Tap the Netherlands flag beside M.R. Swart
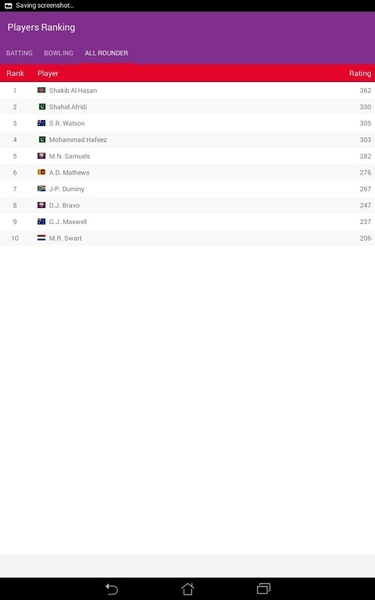Viewport: 375px width, 600px height. (x=41, y=238)
